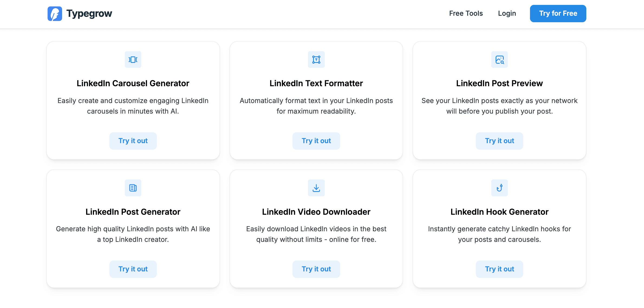Try out the LinkedIn Post Generator
The image size is (644, 308).
click(x=133, y=269)
